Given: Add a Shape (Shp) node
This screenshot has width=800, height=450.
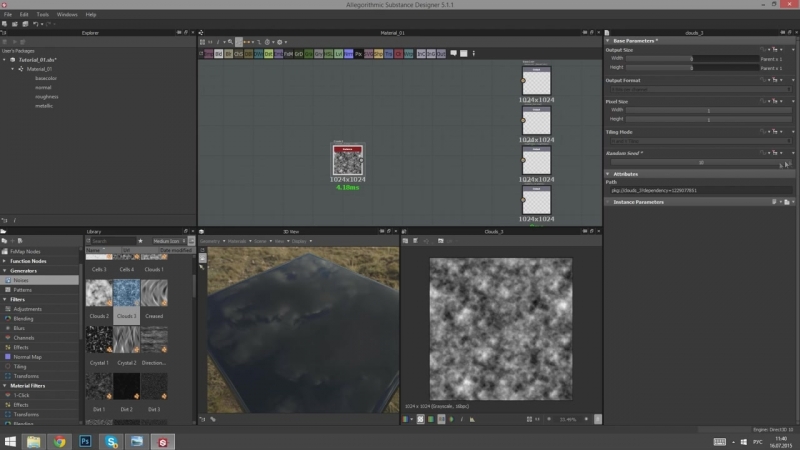Looking at the screenshot, I should point(379,54).
